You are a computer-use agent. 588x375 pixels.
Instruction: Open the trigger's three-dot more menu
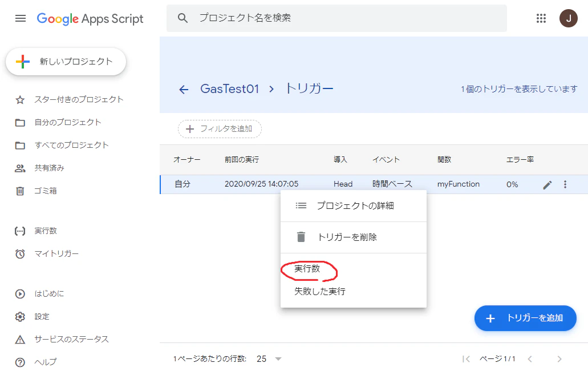[565, 184]
